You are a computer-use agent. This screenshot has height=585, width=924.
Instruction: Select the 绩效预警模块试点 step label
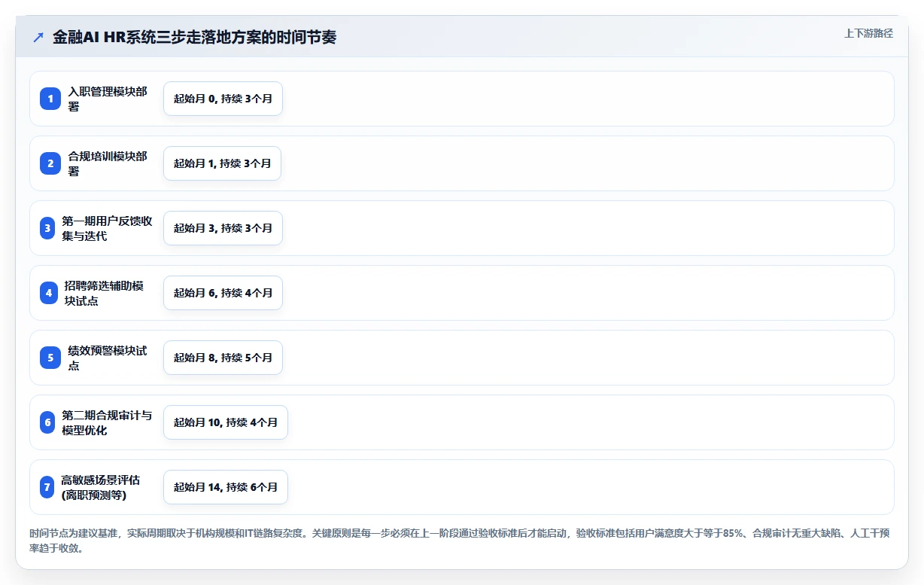[108, 358]
